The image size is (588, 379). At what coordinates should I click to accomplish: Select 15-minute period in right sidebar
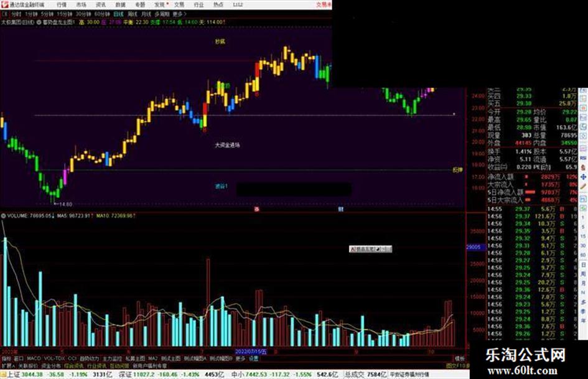pyautogui.click(x=583, y=236)
